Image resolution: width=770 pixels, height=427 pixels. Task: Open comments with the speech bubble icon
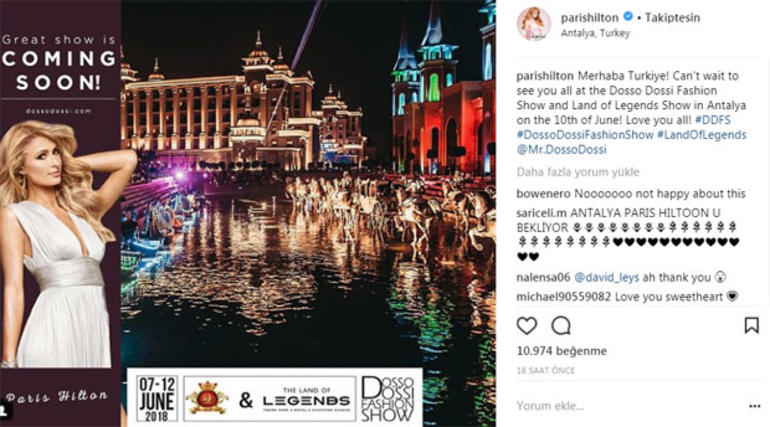coord(561,326)
